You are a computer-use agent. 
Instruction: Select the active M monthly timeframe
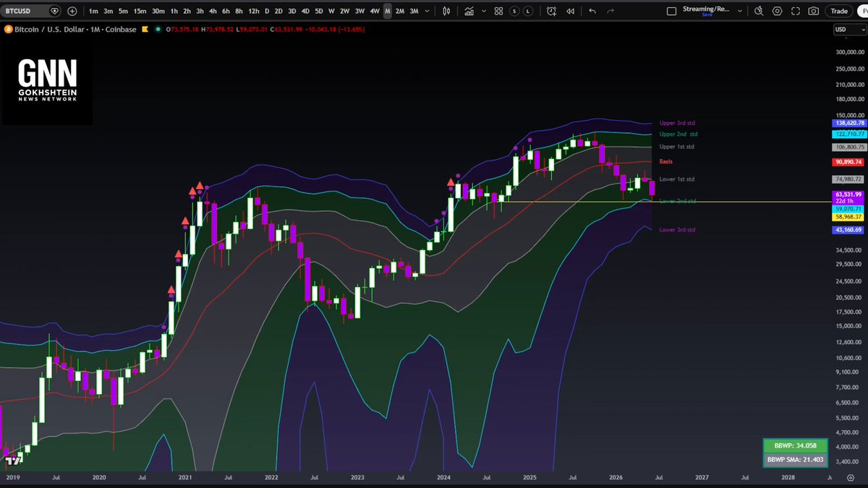point(388,11)
